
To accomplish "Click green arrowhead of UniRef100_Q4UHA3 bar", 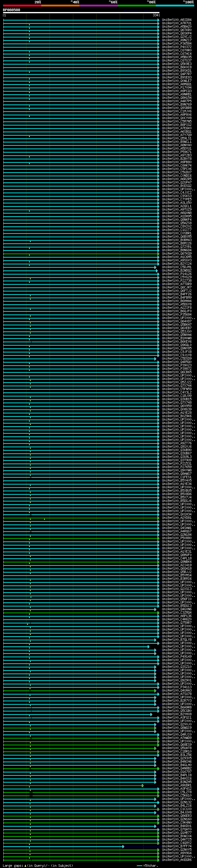I will pos(155,690).
